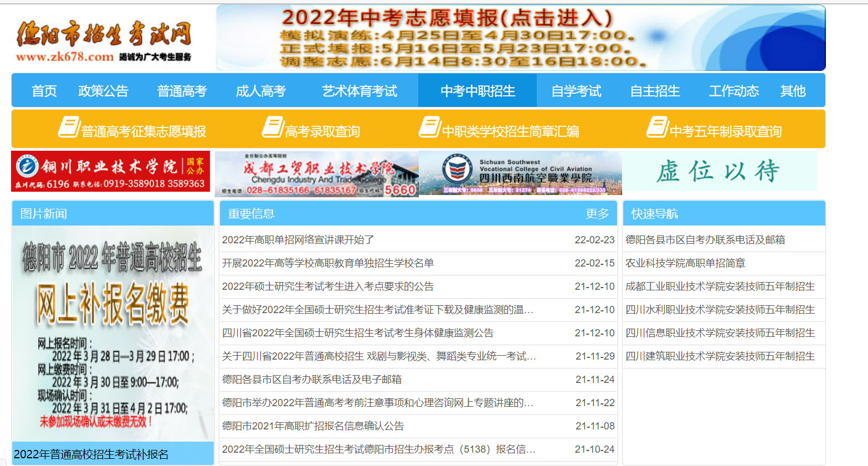868x466 pixels.
Task: Open 开展2022年高等学校高职教育单独招生学校名单
Action: (x=328, y=263)
